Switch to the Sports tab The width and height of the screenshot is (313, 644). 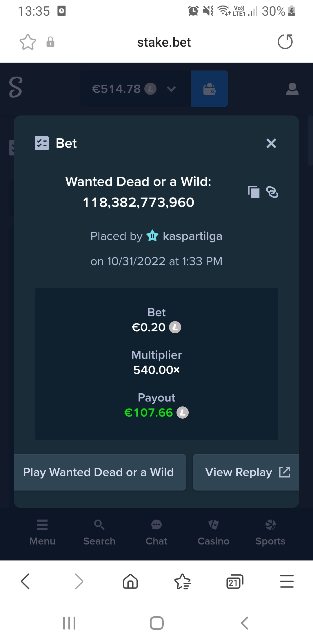tap(270, 533)
